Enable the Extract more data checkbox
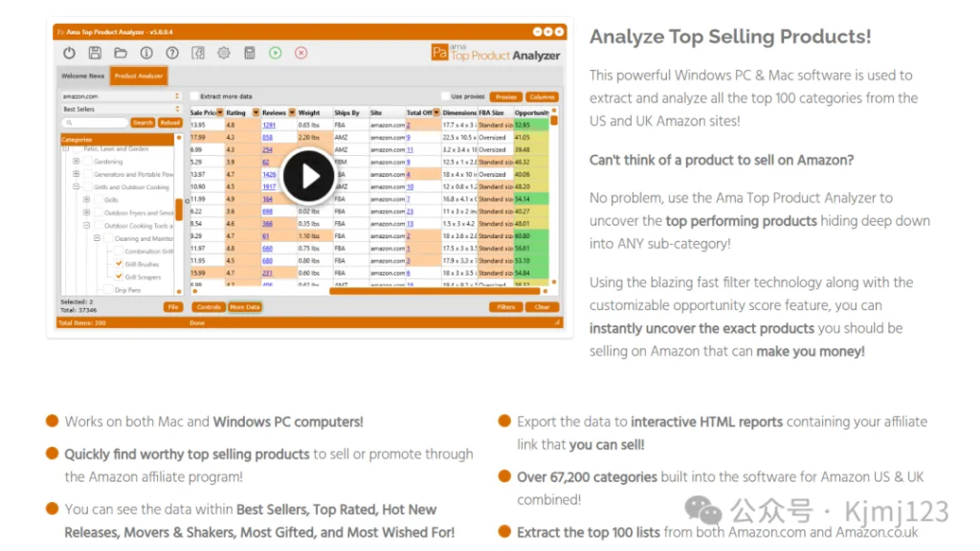 [194, 97]
